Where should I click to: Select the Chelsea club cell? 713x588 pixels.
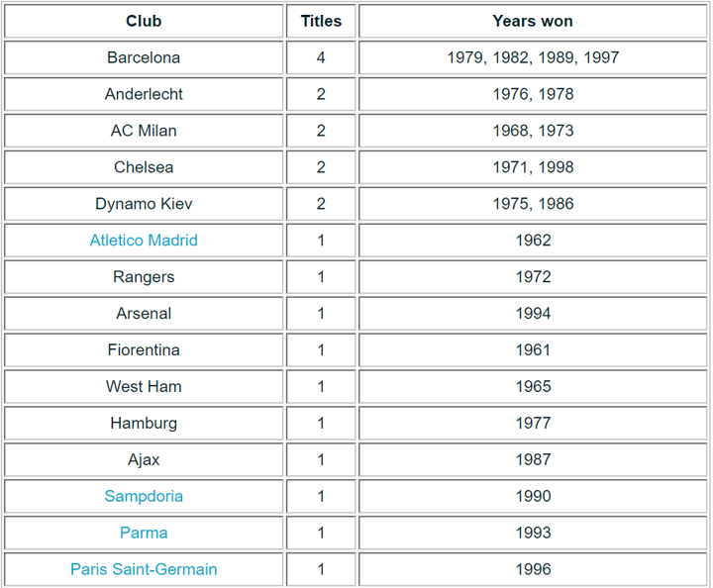pos(144,167)
